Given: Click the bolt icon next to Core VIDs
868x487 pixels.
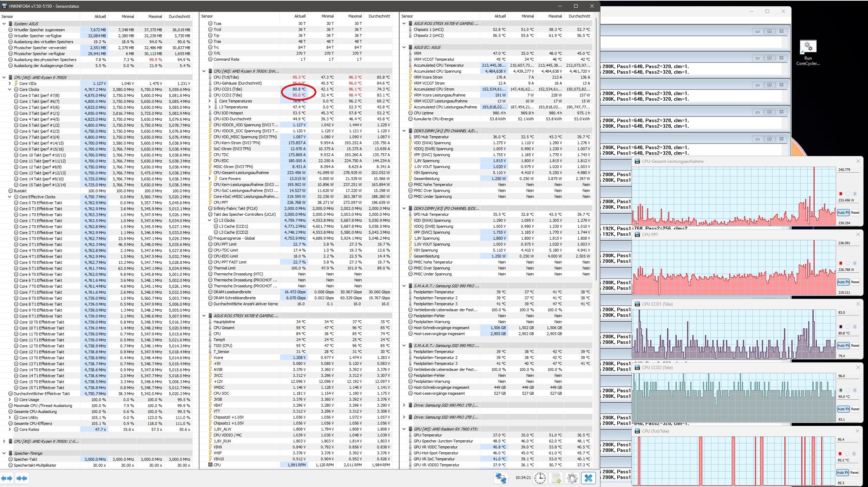Looking at the screenshot, I should pos(16,84).
